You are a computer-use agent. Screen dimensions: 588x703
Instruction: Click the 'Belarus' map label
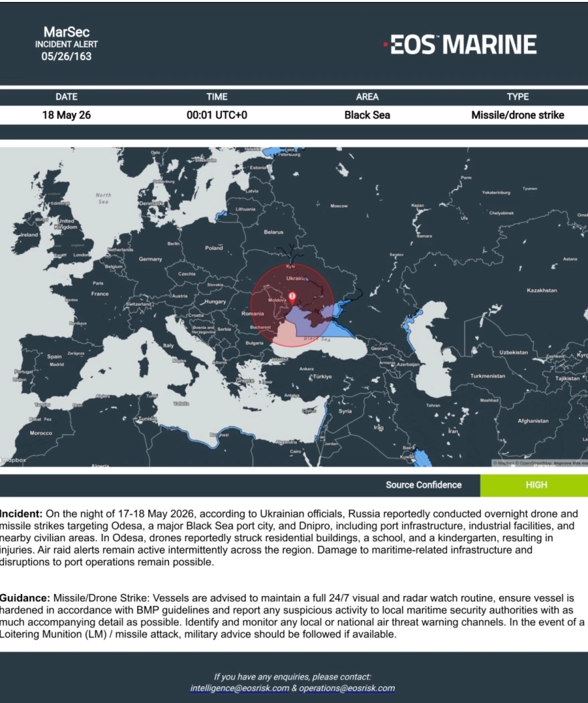tap(273, 233)
